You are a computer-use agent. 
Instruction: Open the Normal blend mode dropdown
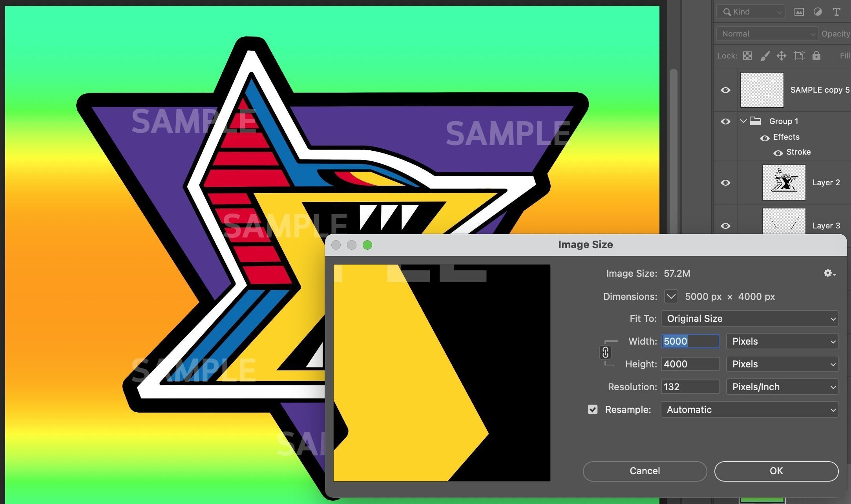tap(767, 34)
